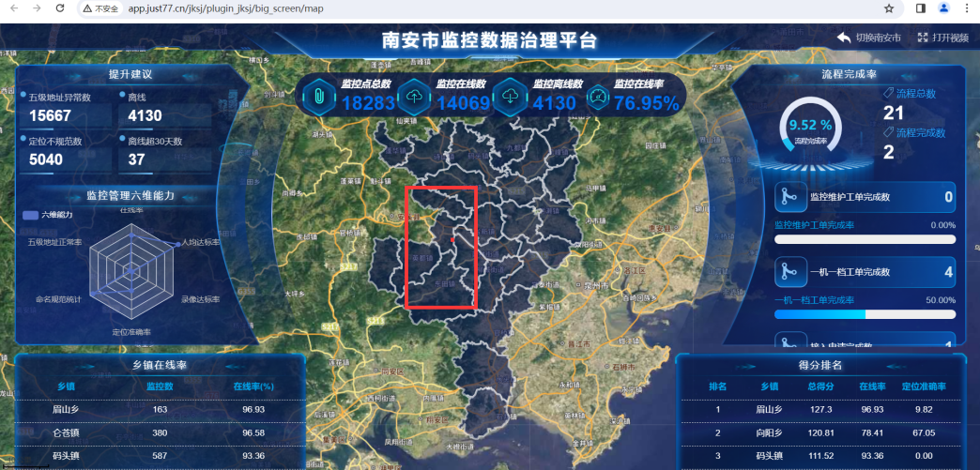Viewport: 980px width, 470px height.
Task: Click the 流程完成数 value 2
Action: tap(889, 152)
